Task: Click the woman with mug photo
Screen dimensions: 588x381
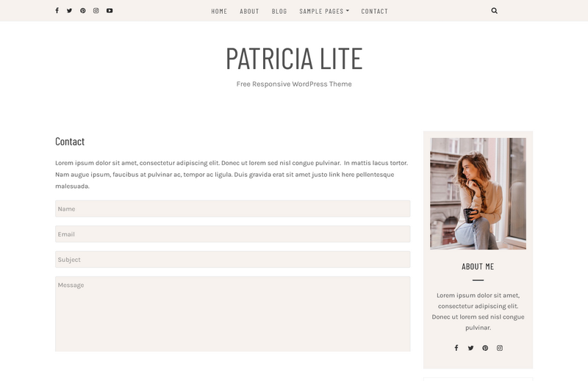Action: click(478, 194)
